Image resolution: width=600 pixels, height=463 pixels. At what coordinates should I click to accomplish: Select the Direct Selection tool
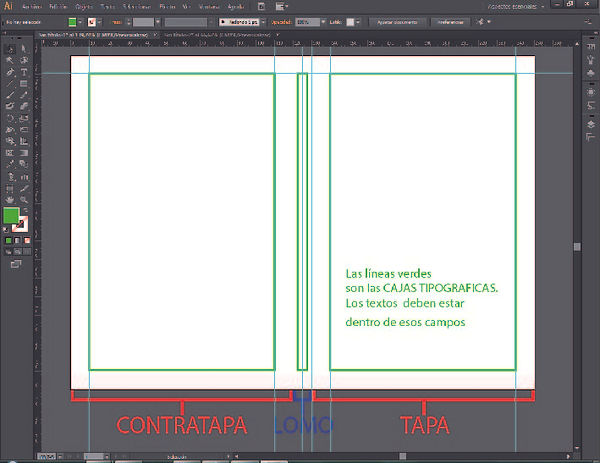click(24, 49)
